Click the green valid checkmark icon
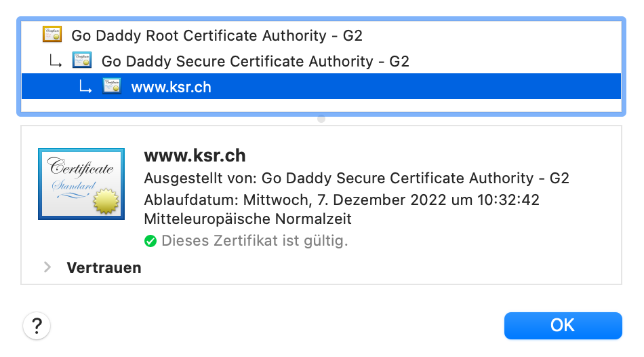The height and width of the screenshot is (357, 644). coord(150,240)
